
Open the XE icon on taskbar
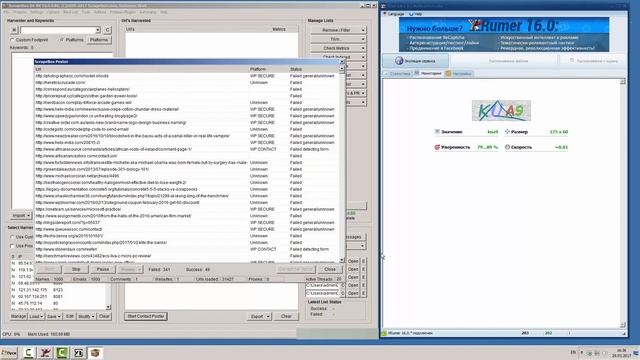click(x=78, y=353)
